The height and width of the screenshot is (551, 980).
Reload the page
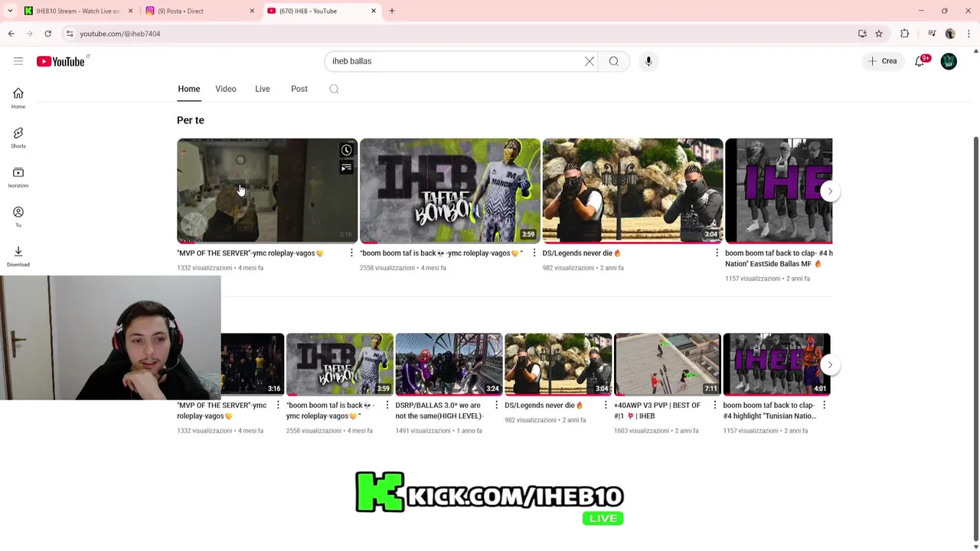click(x=47, y=34)
